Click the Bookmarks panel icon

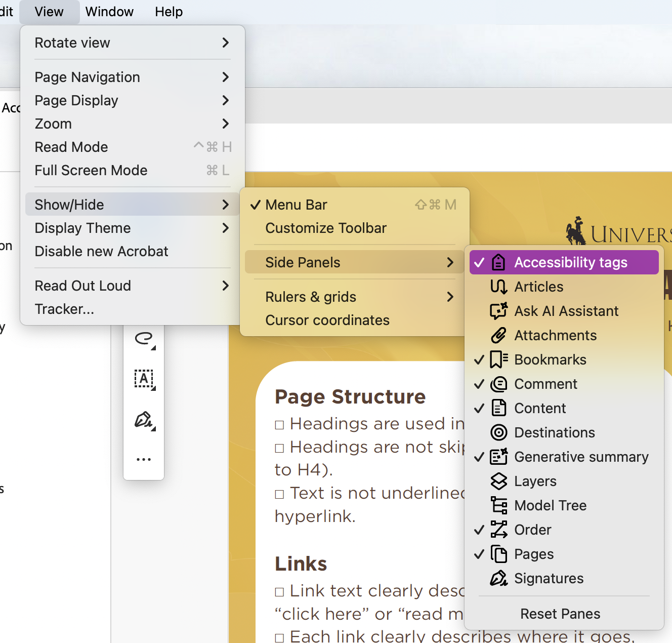click(498, 359)
